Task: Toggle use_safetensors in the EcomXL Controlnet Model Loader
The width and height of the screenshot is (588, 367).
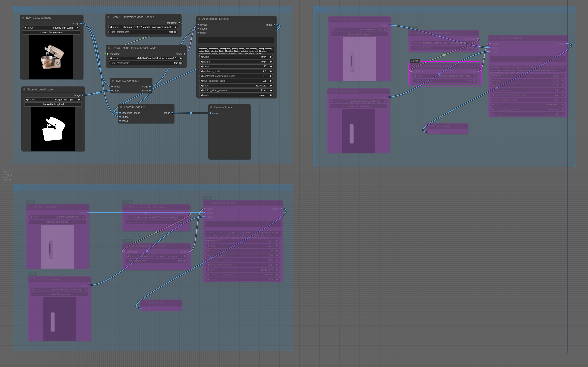Action: pyautogui.click(x=175, y=32)
